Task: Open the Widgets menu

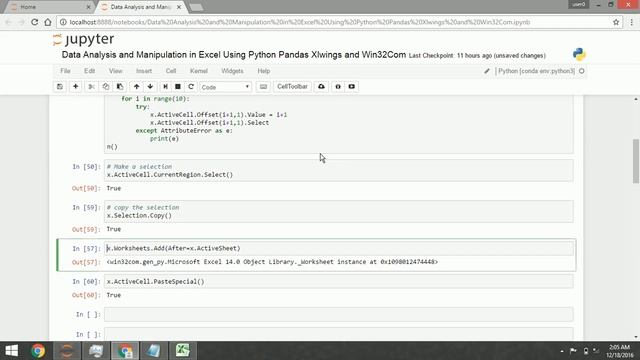Action: point(232,71)
